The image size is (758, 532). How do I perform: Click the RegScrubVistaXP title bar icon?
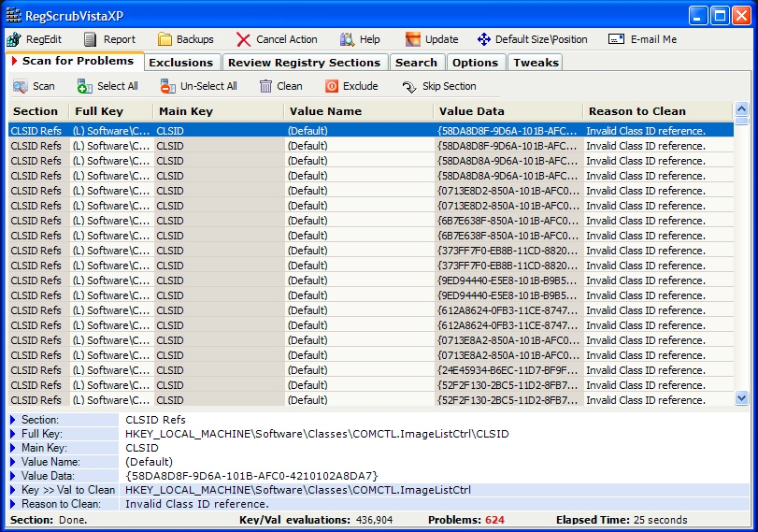pos(13,16)
